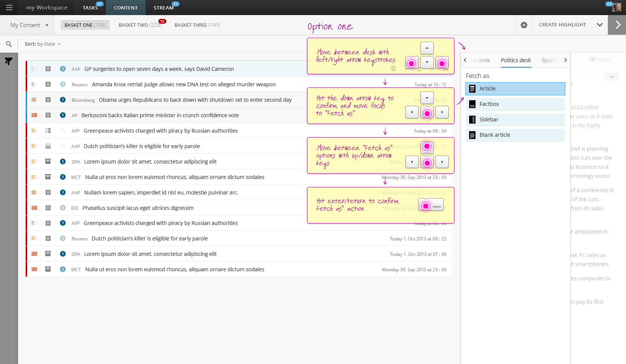This screenshot has width=626, height=364.
Task: Open the Amanda Knox retrial headline
Action: (x=184, y=84)
